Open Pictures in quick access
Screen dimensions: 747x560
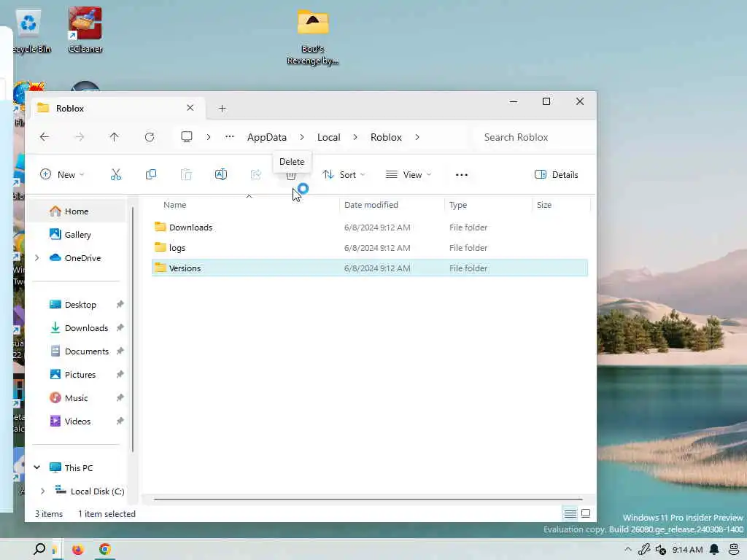pos(79,374)
